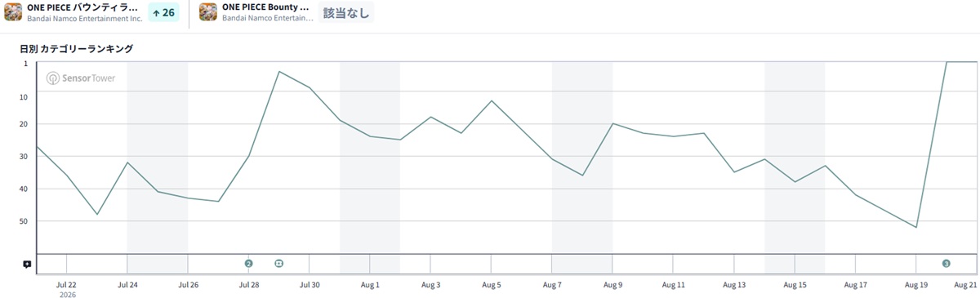Click the first ONE PIECE app icon
The height and width of the screenshot is (298, 980).
[x=13, y=12]
